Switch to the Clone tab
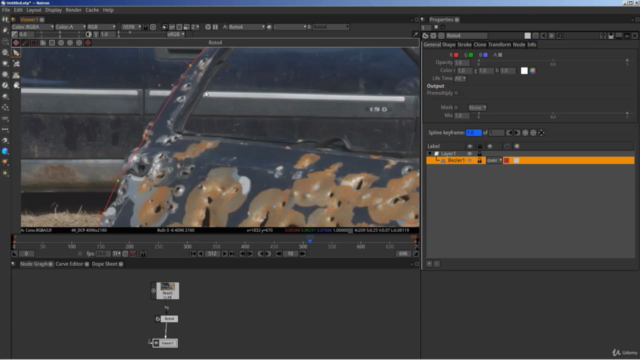Viewport: 640px width, 360px height. (480, 44)
